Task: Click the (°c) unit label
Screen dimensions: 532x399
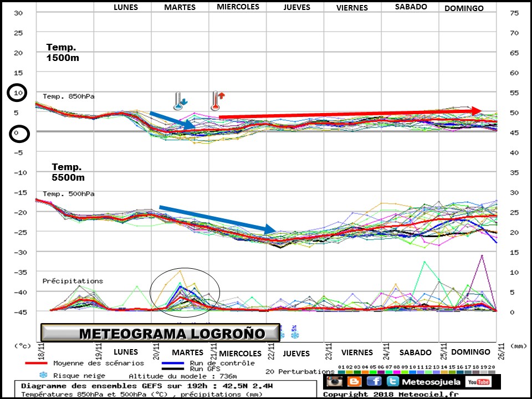Action: [x=22, y=346]
